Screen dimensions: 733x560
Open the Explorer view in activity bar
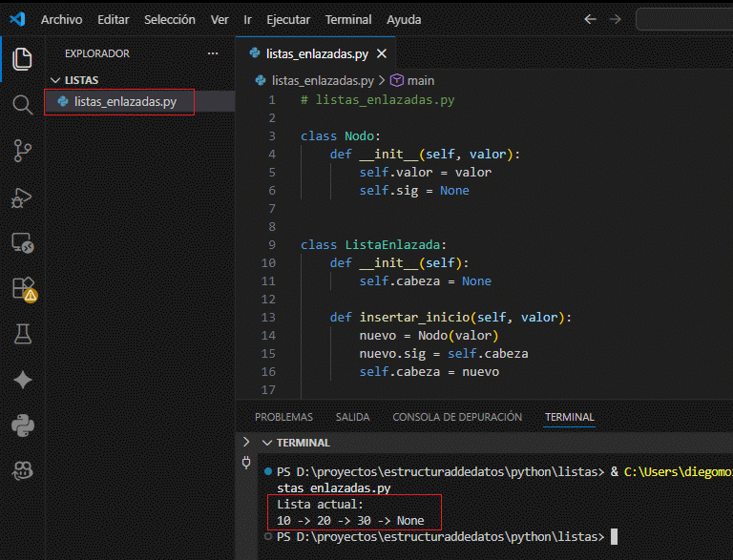pos(22,58)
